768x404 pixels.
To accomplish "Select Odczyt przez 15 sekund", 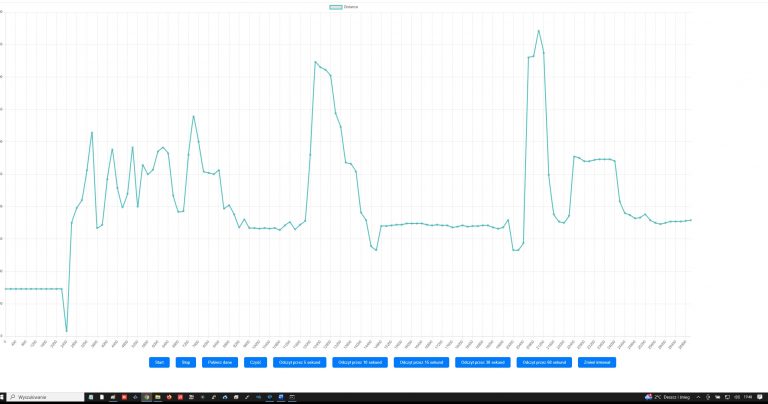I will [x=421, y=362].
